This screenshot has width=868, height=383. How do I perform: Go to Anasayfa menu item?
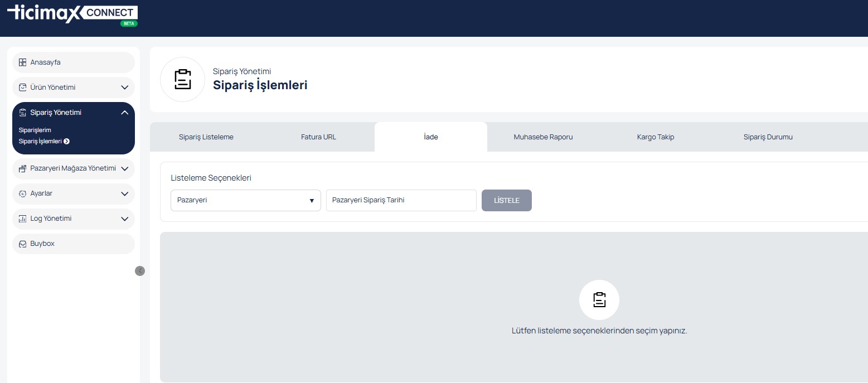click(74, 62)
